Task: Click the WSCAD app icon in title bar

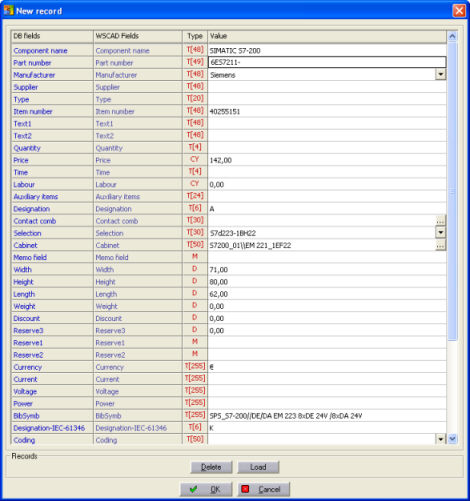Action: pyautogui.click(x=9, y=10)
